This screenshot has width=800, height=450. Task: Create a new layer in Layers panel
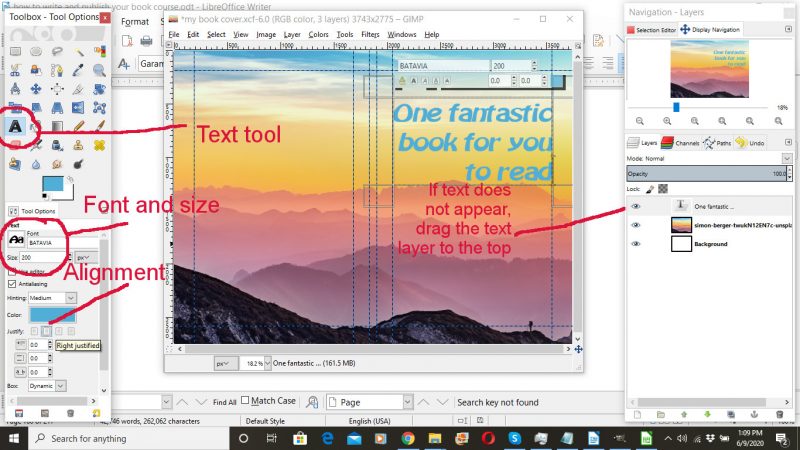(636, 413)
